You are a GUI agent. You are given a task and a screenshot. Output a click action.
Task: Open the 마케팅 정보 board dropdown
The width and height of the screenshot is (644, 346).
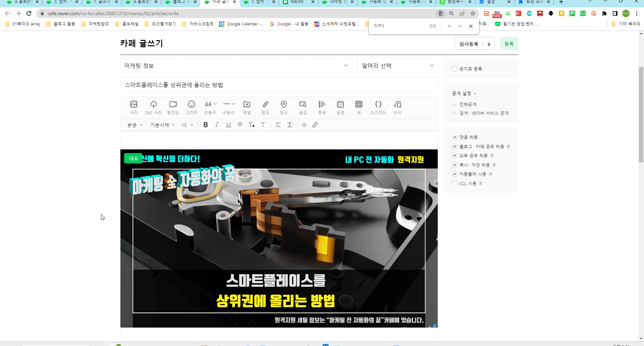(236, 66)
